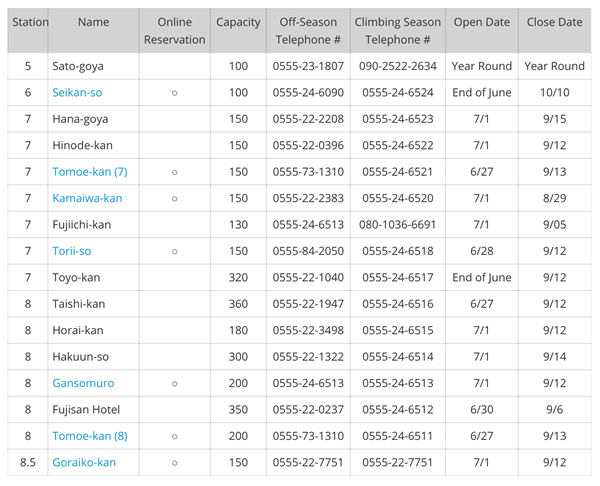
Task: Click Horai-kan capacity value 180
Action: 238,330
